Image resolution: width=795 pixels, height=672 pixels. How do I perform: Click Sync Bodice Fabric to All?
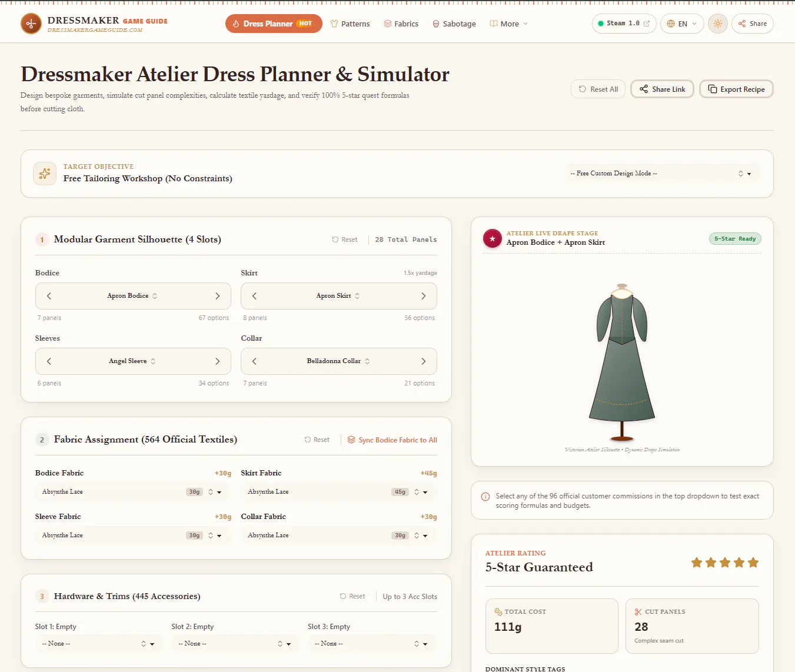pyautogui.click(x=392, y=440)
